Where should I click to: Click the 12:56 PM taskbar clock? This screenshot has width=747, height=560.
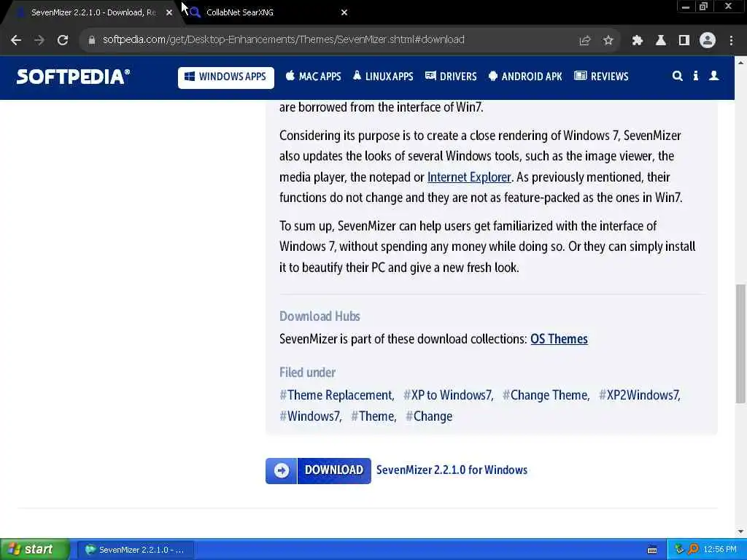[720, 550]
